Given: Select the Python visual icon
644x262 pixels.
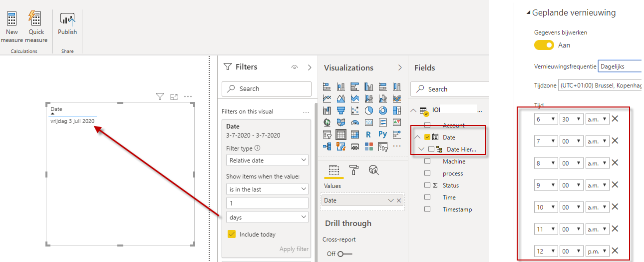Looking at the screenshot, I should tap(383, 134).
